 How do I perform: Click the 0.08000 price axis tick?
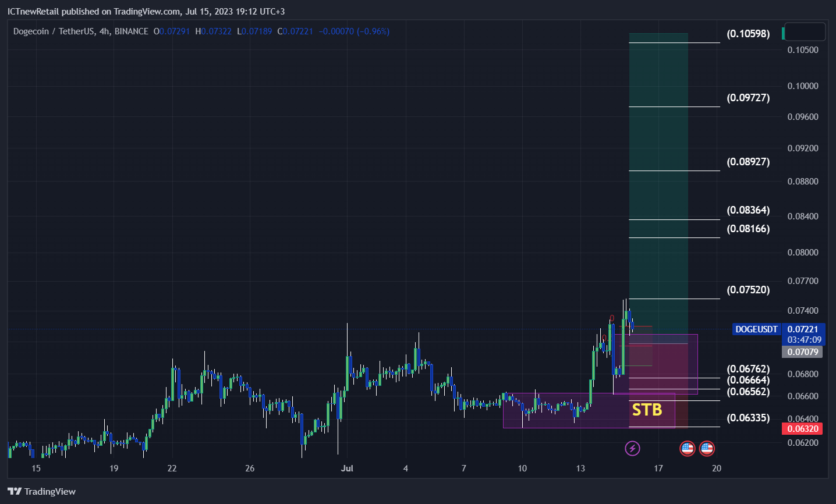pyautogui.click(x=803, y=253)
